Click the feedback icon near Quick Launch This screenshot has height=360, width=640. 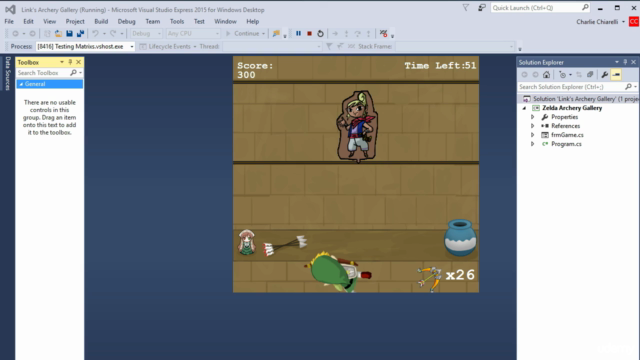coord(482,8)
